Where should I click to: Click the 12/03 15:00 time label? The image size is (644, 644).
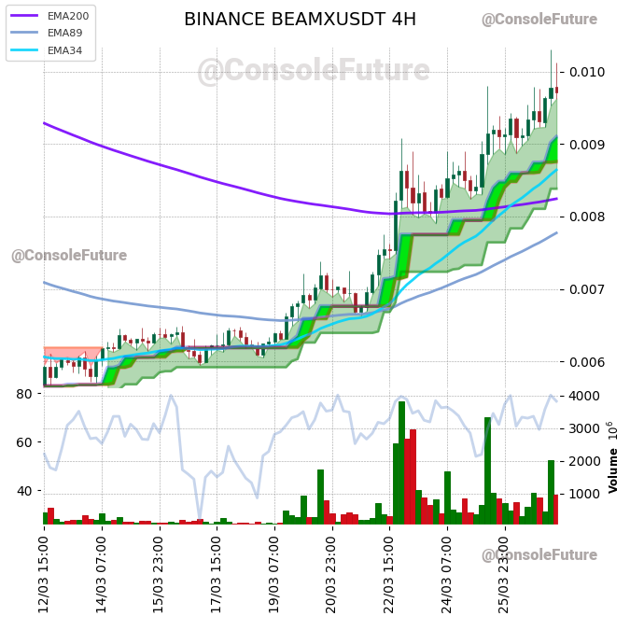click(x=44, y=575)
